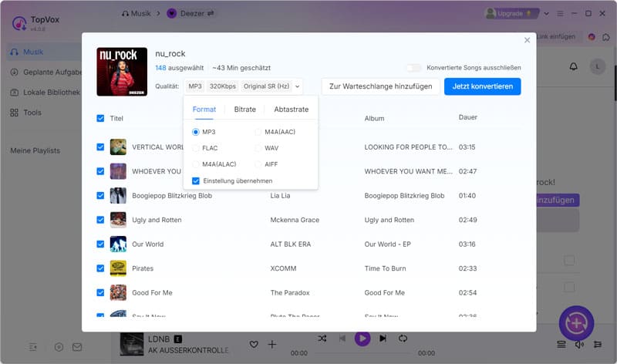Toggle shuffle in the player bar
This screenshot has width=617, height=364.
tap(322, 338)
